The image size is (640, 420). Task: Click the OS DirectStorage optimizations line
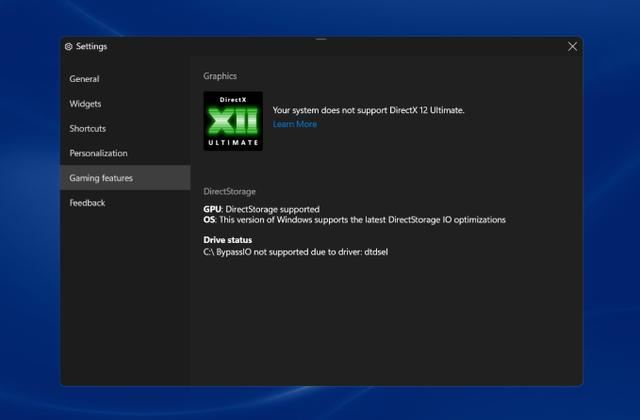[x=354, y=219]
